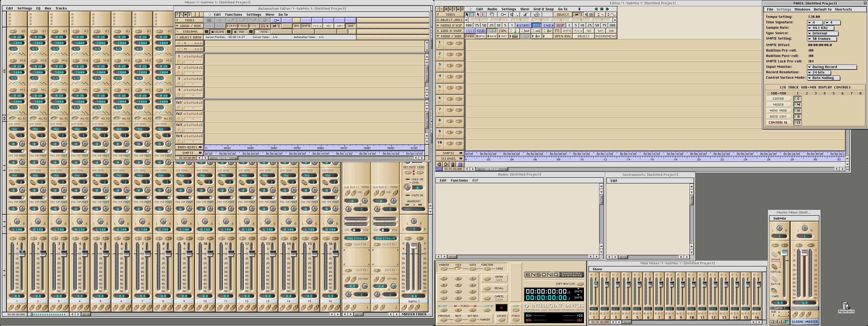Viewport: 868px width, 326px height.
Task: Click the eye icon in Automation Editor top strip
Action: point(185,14)
